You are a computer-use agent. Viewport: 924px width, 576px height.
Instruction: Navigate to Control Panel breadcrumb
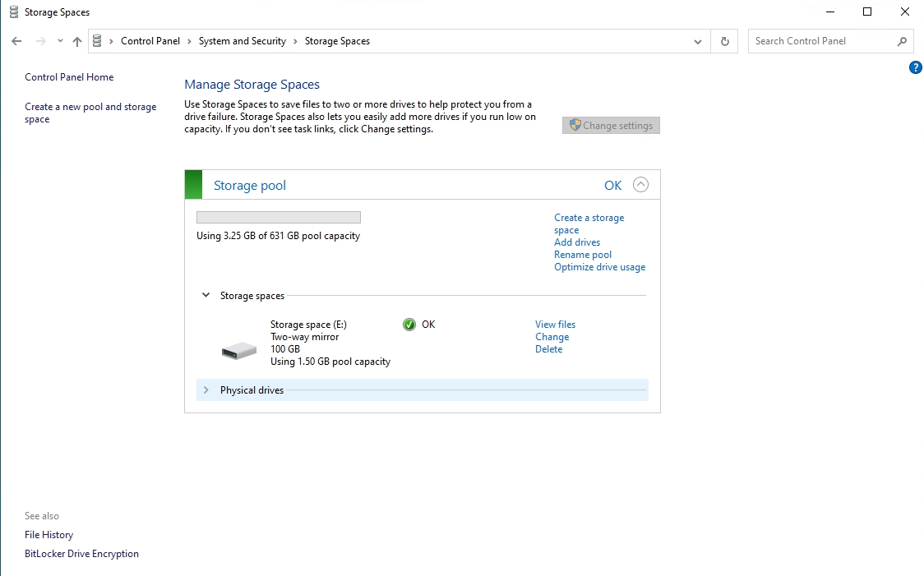click(x=150, y=40)
